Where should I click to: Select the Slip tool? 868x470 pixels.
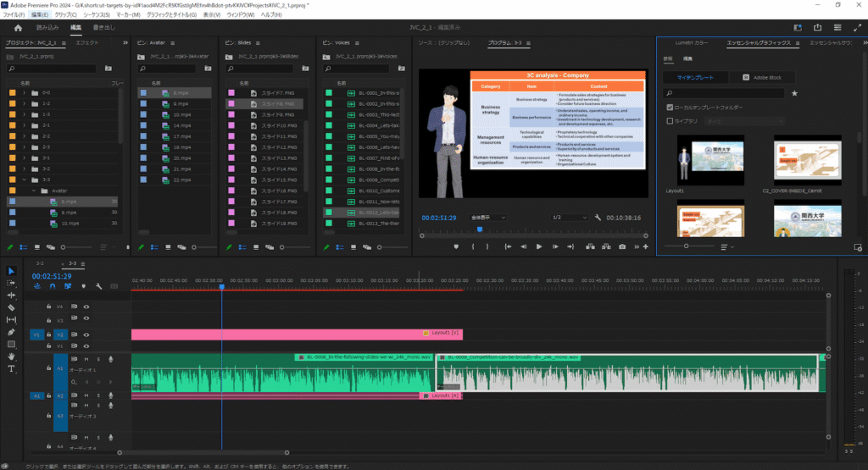tap(11, 319)
